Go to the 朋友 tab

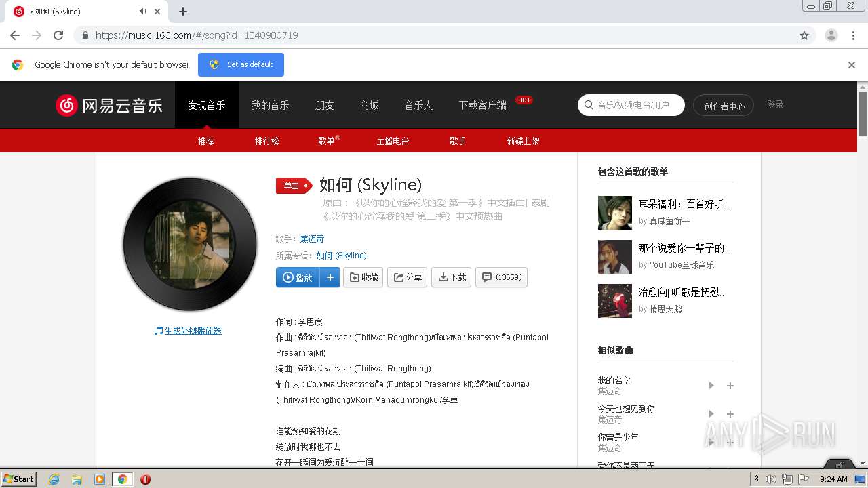[325, 105]
